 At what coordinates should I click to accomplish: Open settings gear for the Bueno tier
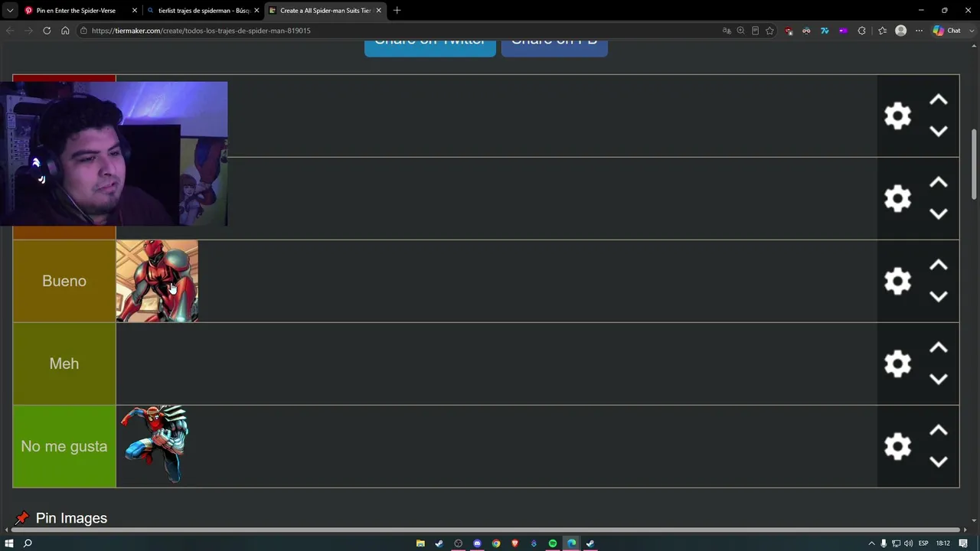897,281
